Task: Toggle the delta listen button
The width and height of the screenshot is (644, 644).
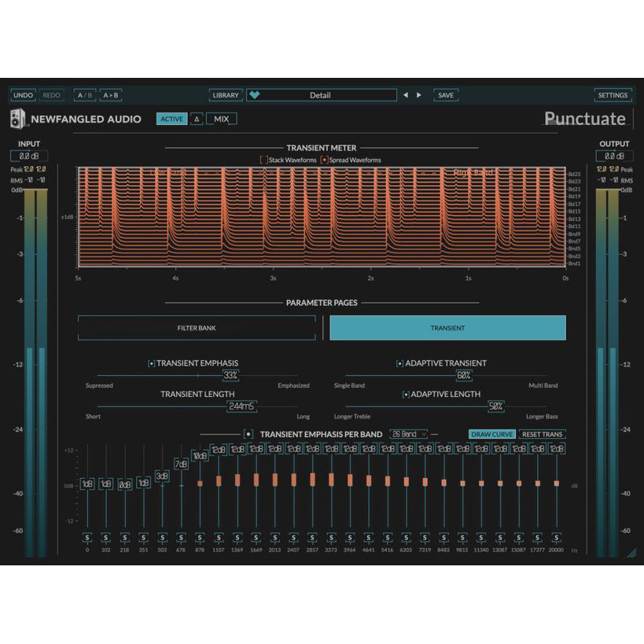Action: 197,119
